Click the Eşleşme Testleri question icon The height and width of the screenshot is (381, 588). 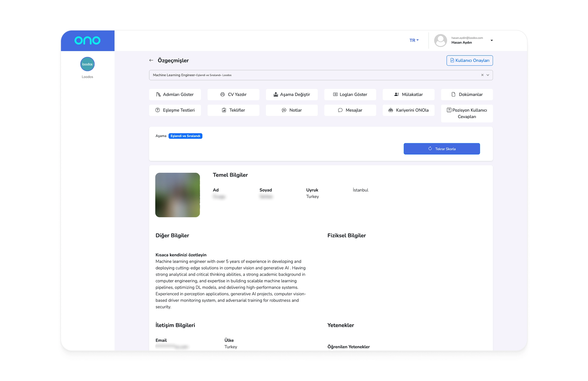pos(158,110)
